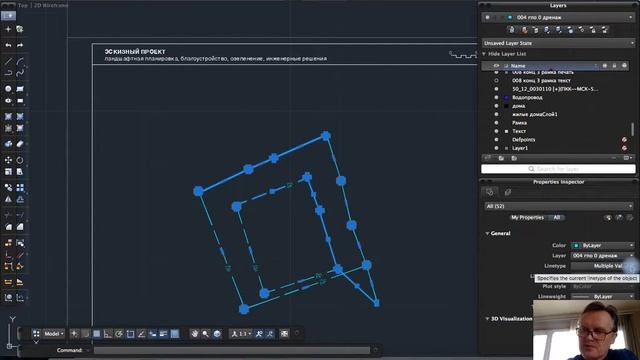640x360 pixels.
Task: Click the дома layer black color swatch
Action: coord(507,106)
